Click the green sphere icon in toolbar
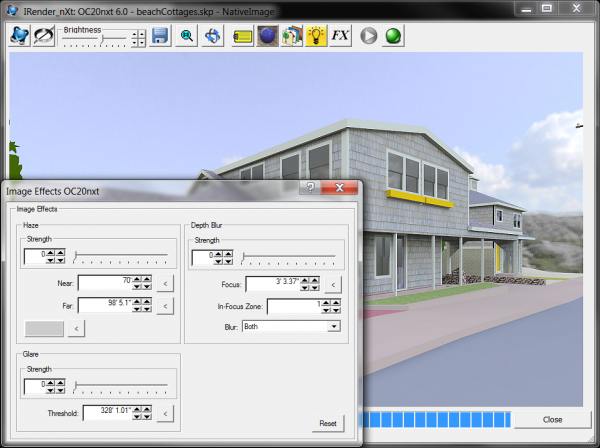The image size is (600, 448). pyautogui.click(x=394, y=36)
